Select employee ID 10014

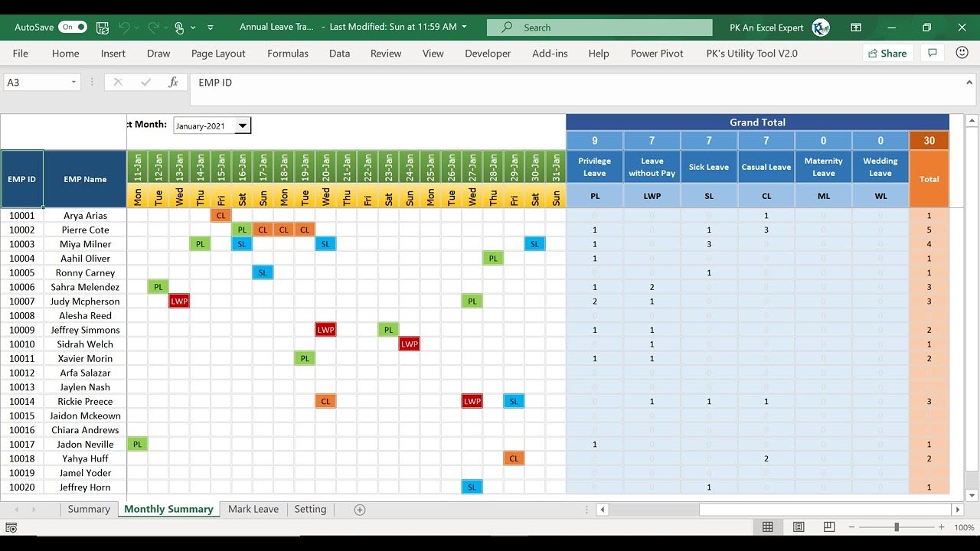click(21, 402)
